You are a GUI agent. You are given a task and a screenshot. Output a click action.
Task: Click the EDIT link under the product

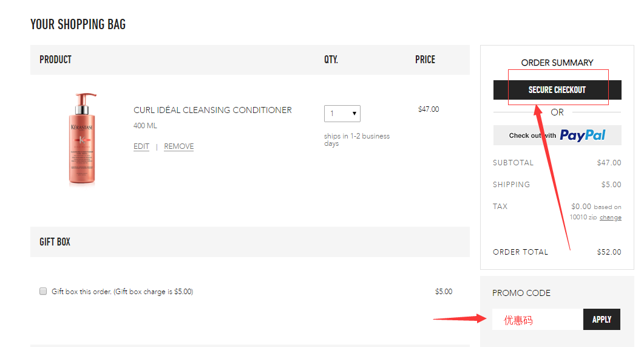tap(141, 146)
